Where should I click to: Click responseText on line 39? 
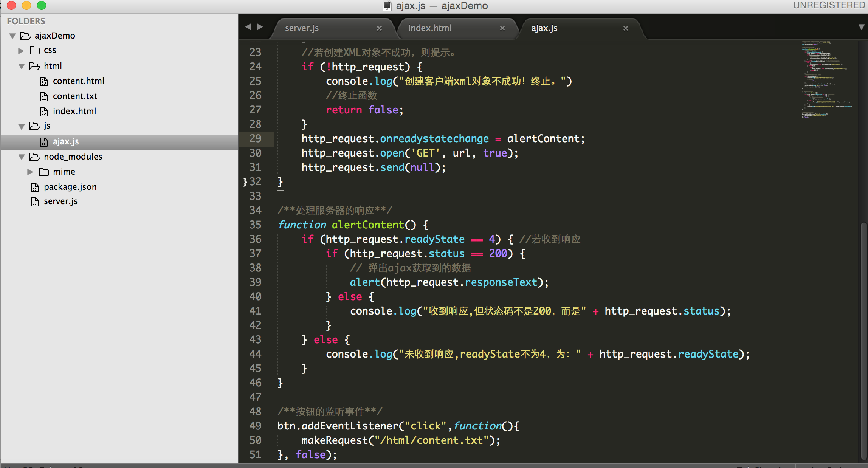[x=501, y=282]
